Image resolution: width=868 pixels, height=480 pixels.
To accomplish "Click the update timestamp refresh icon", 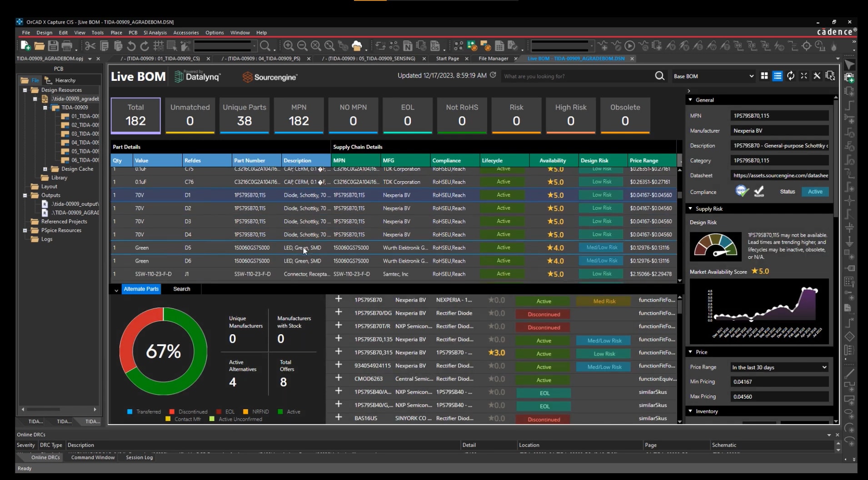I will coord(493,75).
